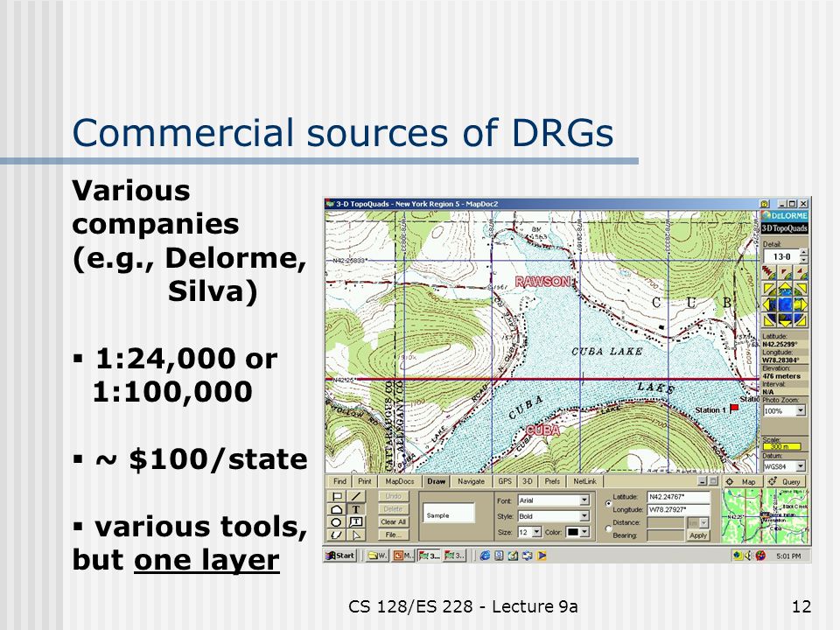Screen dimensions: 840x630
Task: Click the yellow 300 m scale bar
Action: coord(781,447)
